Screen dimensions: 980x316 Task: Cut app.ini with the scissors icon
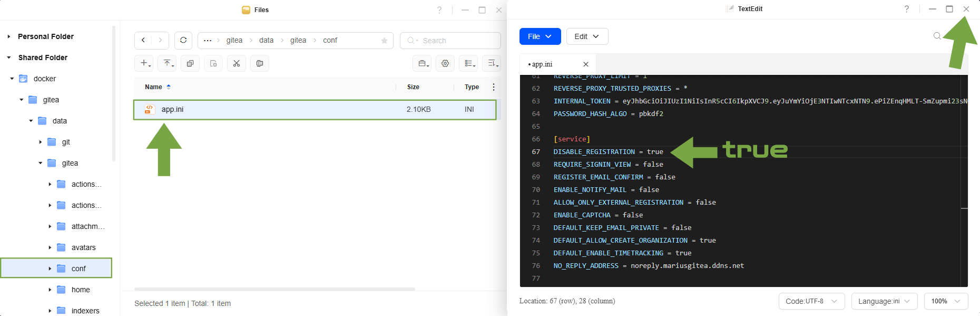click(x=237, y=63)
